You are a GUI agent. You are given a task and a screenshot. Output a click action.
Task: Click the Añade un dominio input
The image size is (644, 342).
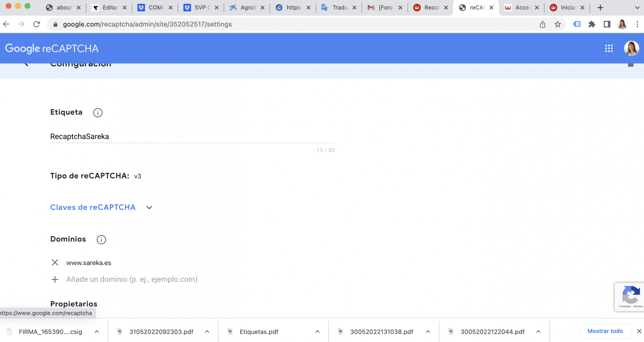pos(132,279)
